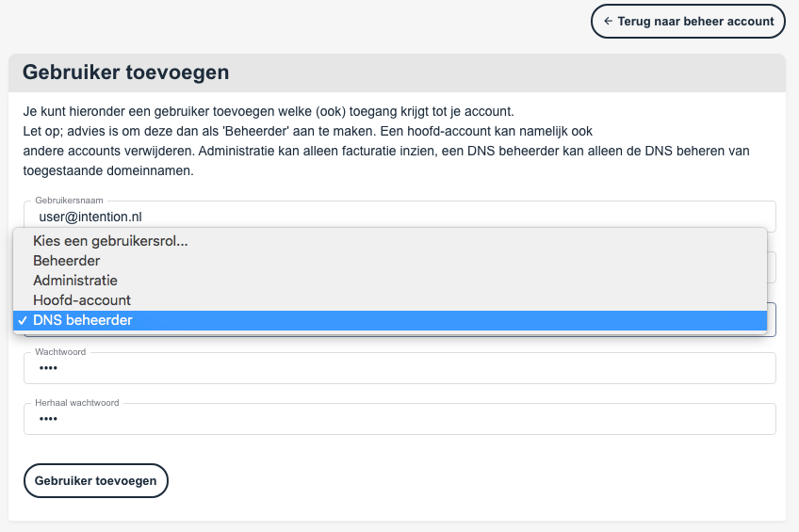
Task: Click the user@intention.nl text in username field
Action: pos(90,217)
